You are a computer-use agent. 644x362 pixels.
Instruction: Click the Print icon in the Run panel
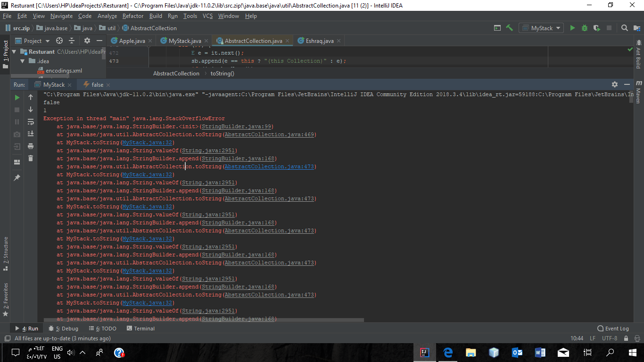(x=31, y=146)
